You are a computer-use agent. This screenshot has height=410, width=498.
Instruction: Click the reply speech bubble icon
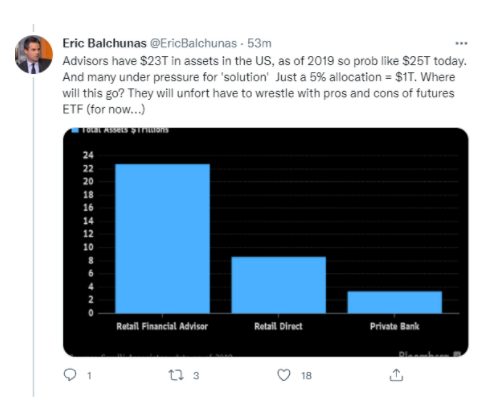pyautogui.click(x=70, y=375)
